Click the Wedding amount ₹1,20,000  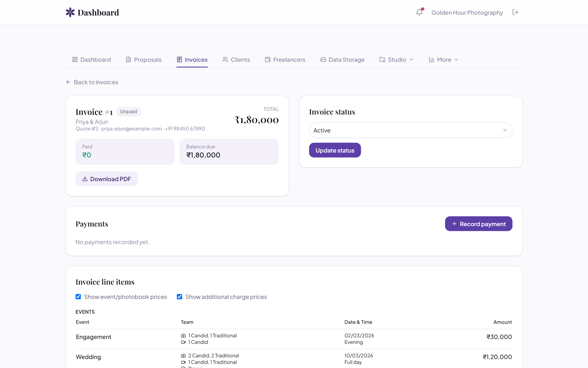tap(497, 357)
